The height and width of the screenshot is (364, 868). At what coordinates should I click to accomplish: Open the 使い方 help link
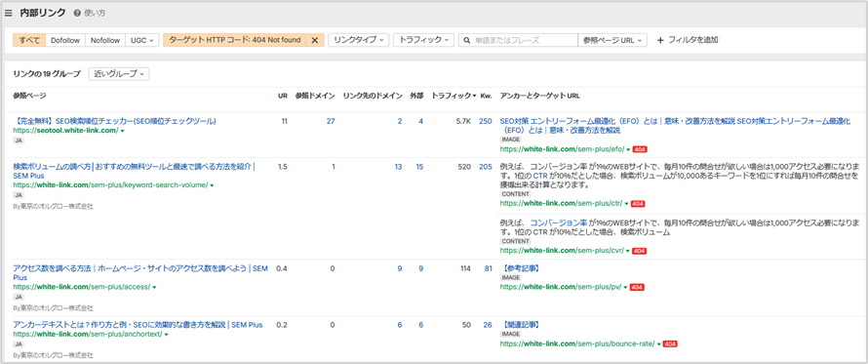tap(95, 13)
